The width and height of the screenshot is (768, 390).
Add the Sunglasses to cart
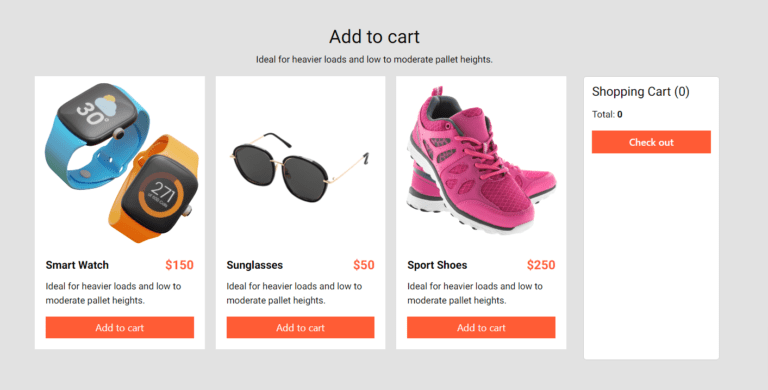pos(300,327)
